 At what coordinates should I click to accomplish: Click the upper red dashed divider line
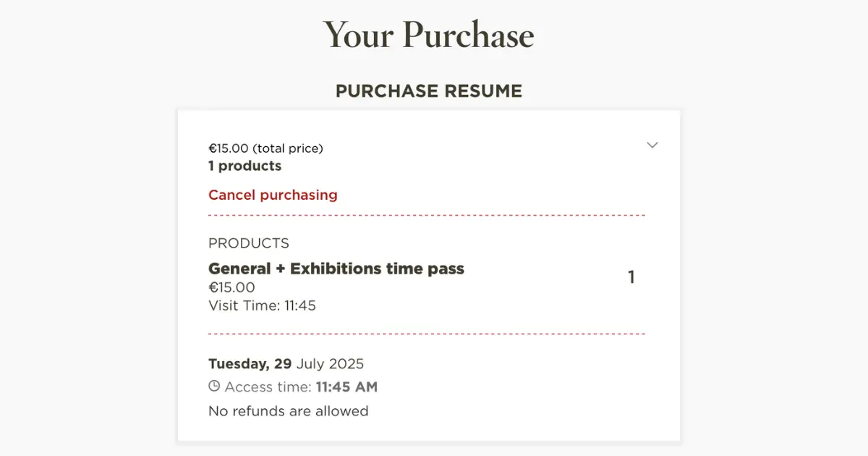coord(427,216)
